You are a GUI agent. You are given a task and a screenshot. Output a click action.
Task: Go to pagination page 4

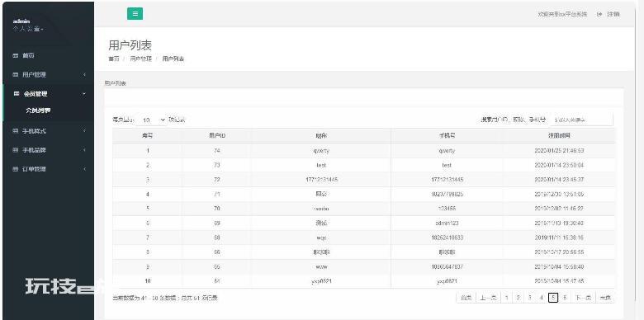tap(542, 298)
